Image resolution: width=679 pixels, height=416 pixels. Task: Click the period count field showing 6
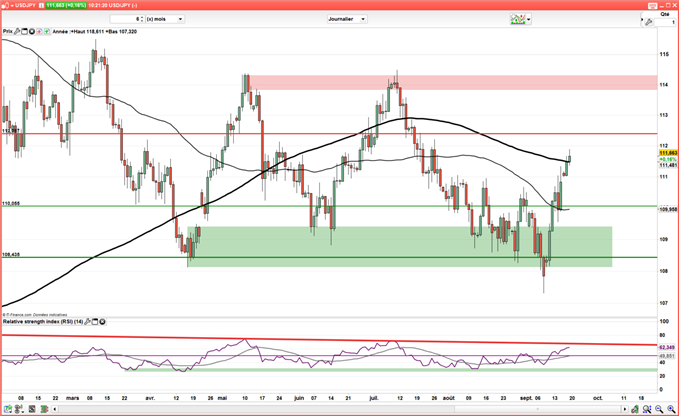click(x=126, y=19)
